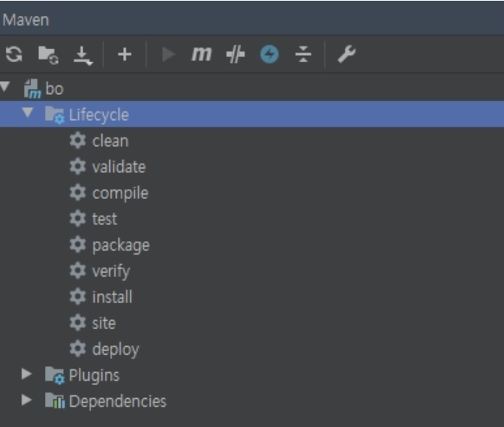Screen dimensions: 504x427
Task: Add Maven project with plus icon
Action: [x=125, y=54]
